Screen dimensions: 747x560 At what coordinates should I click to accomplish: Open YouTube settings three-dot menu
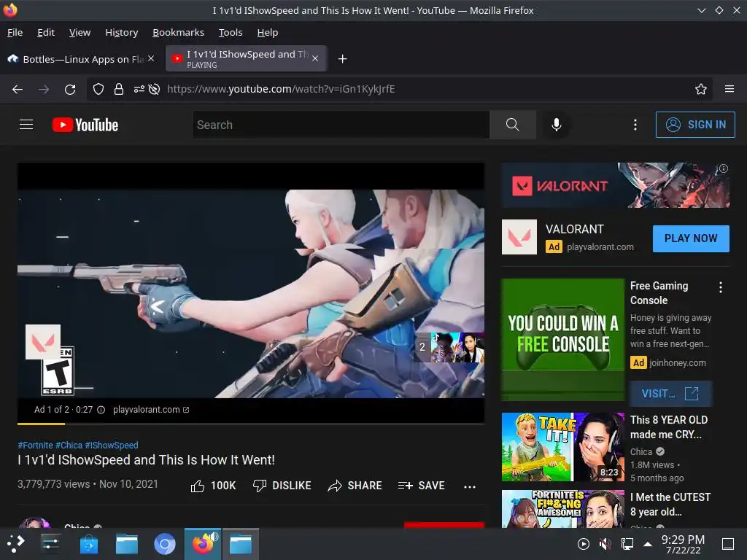pyautogui.click(x=635, y=125)
